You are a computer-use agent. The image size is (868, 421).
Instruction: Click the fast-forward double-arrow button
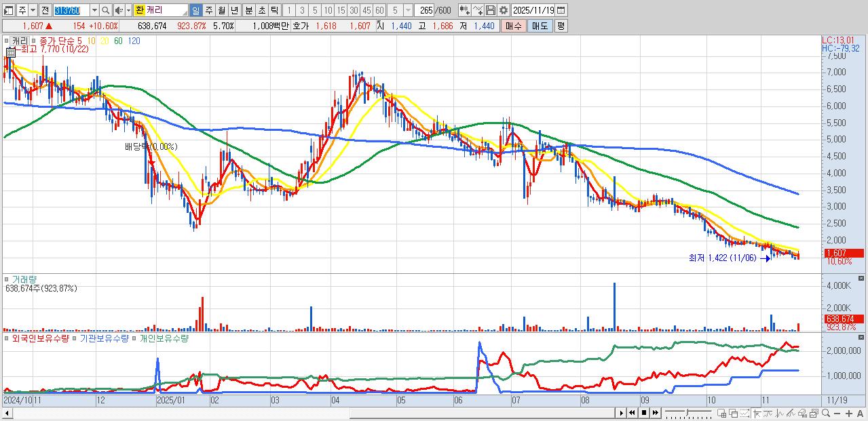click(x=655, y=413)
